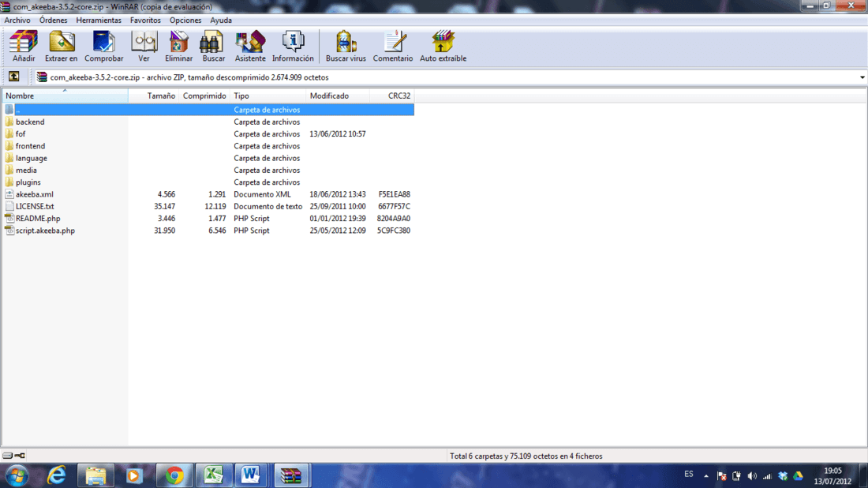
Task: Click the Extraer en toolbar icon
Action: tap(61, 42)
